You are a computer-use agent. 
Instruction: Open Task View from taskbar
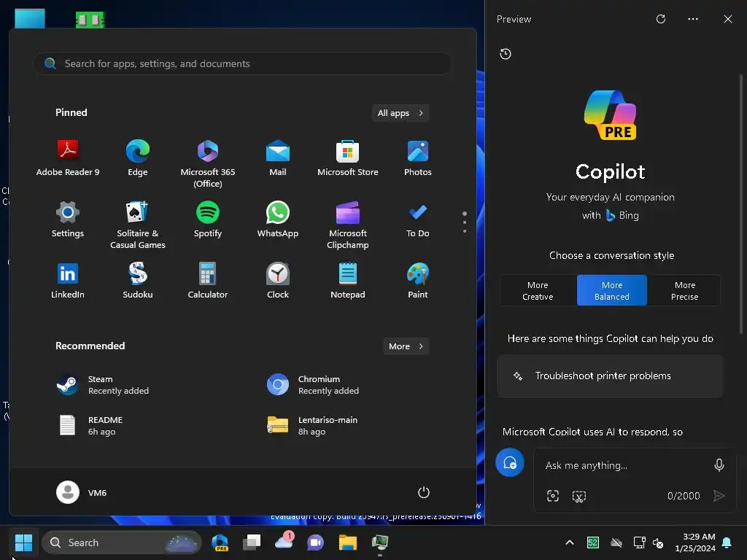tap(252, 542)
